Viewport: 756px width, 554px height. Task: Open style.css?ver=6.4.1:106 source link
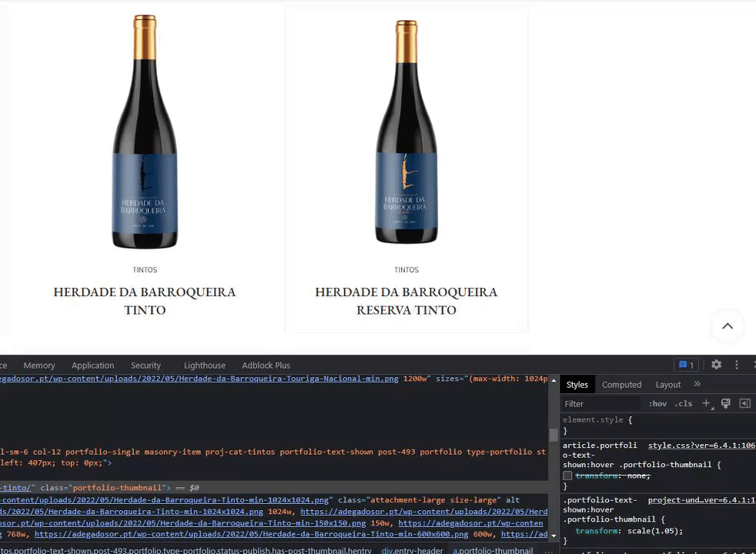point(701,446)
